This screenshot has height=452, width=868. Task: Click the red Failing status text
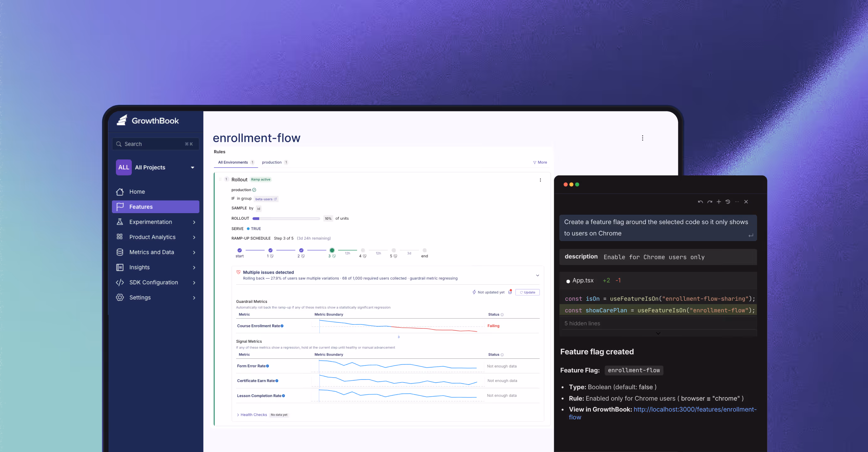click(493, 326)
